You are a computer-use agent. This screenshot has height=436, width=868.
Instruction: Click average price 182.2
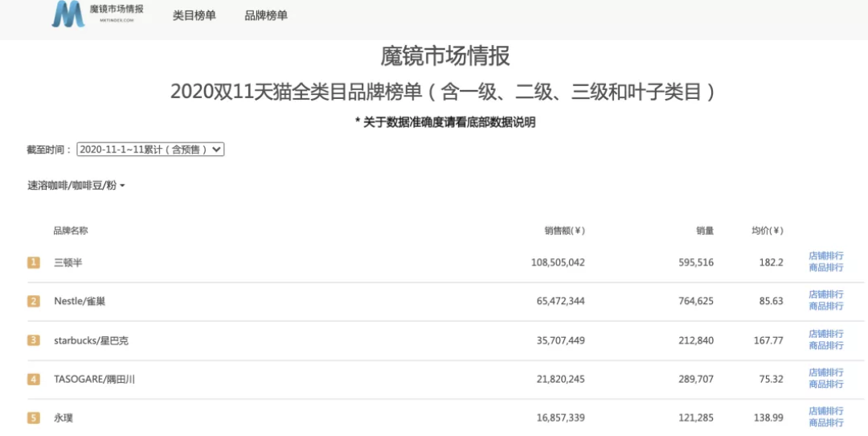coord(771,262)
